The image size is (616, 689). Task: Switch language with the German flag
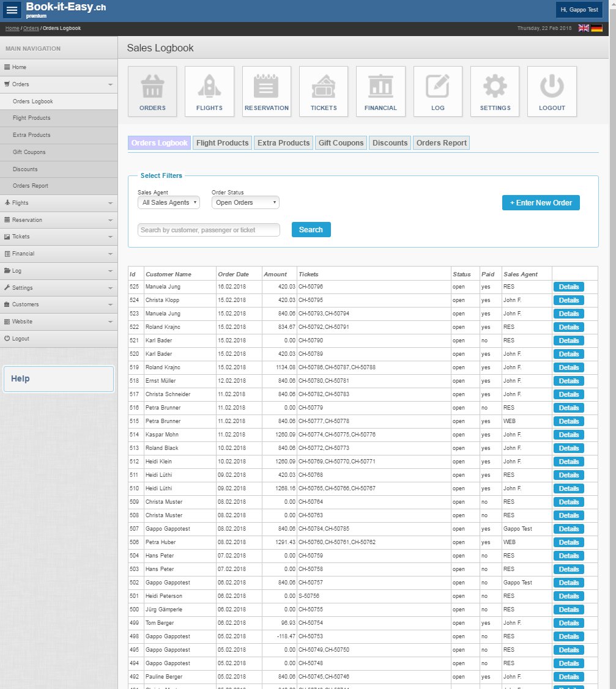pyautogui.click(x=596, y=28)
